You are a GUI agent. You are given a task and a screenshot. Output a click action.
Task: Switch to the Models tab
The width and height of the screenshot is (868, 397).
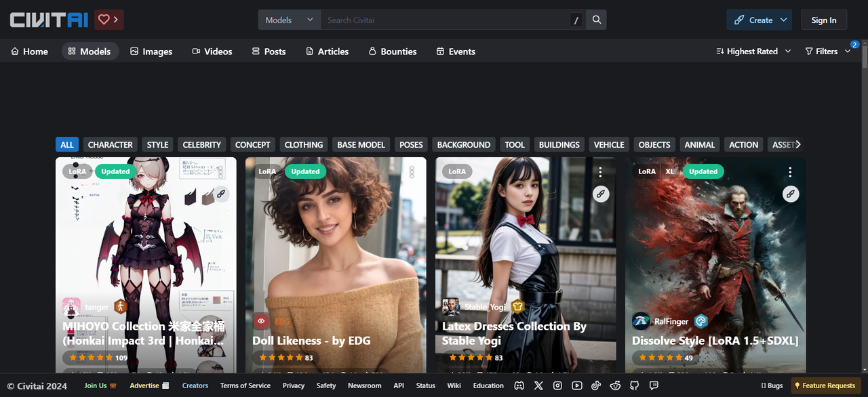90,51
